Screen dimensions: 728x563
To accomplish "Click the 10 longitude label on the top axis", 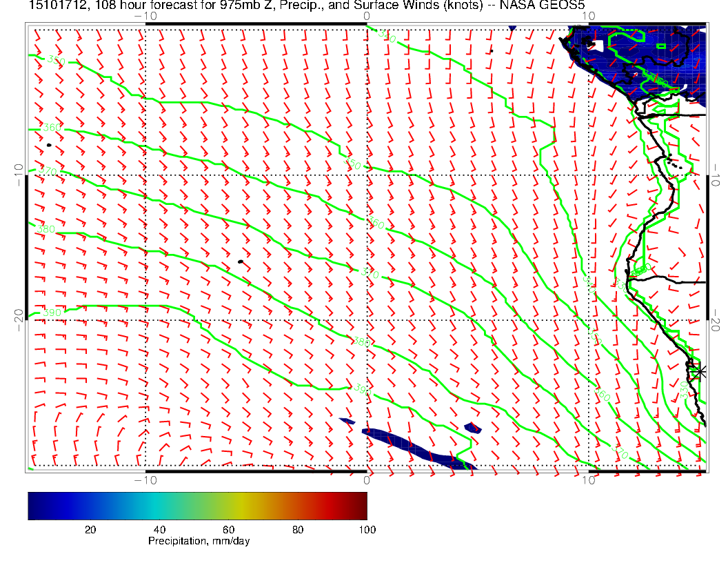I will click(x=588, y=15).
